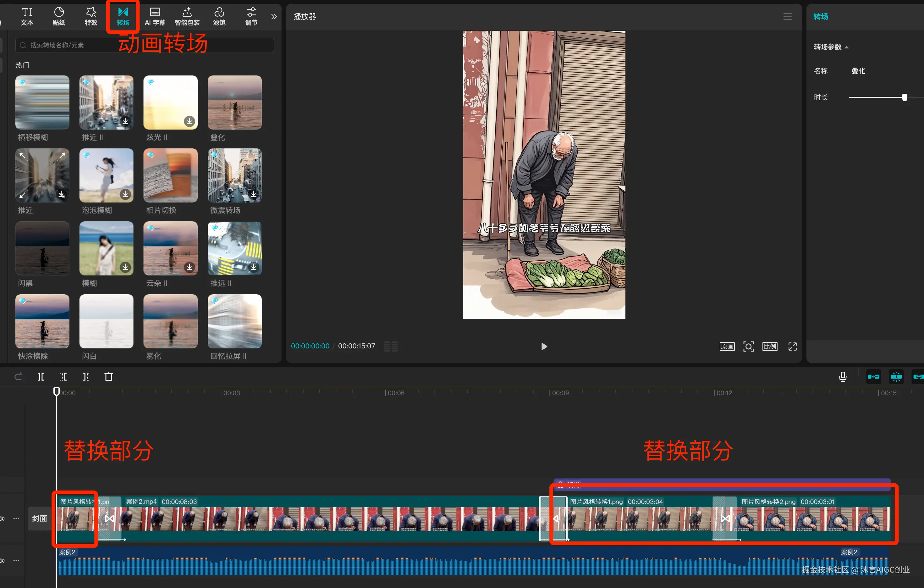This screenshot has width=924, height=588.
Task: Click the delete trash icon in timeline toolbar
Action: pos(109,376)
